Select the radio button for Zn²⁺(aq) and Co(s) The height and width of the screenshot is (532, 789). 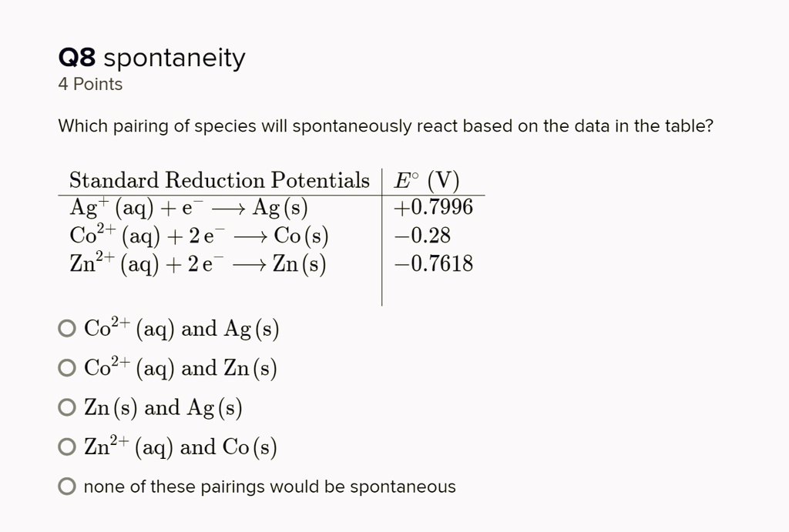coord(67,446)
